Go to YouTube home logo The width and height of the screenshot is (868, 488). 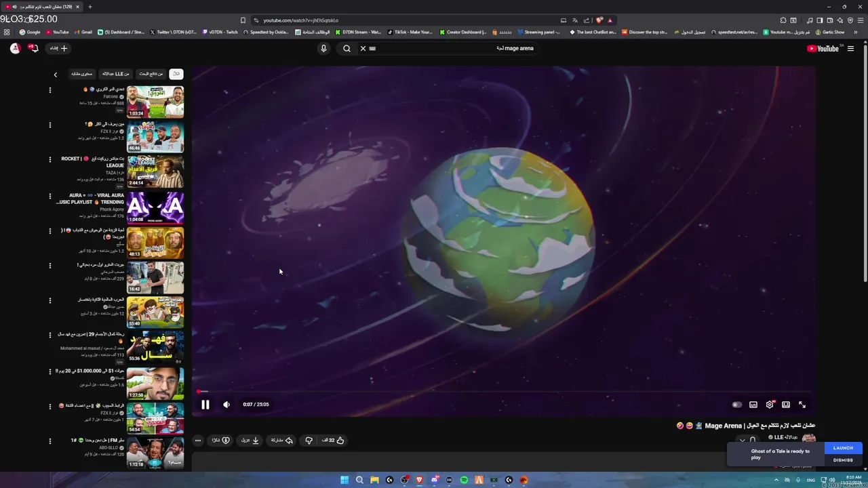tap(825, 48)
